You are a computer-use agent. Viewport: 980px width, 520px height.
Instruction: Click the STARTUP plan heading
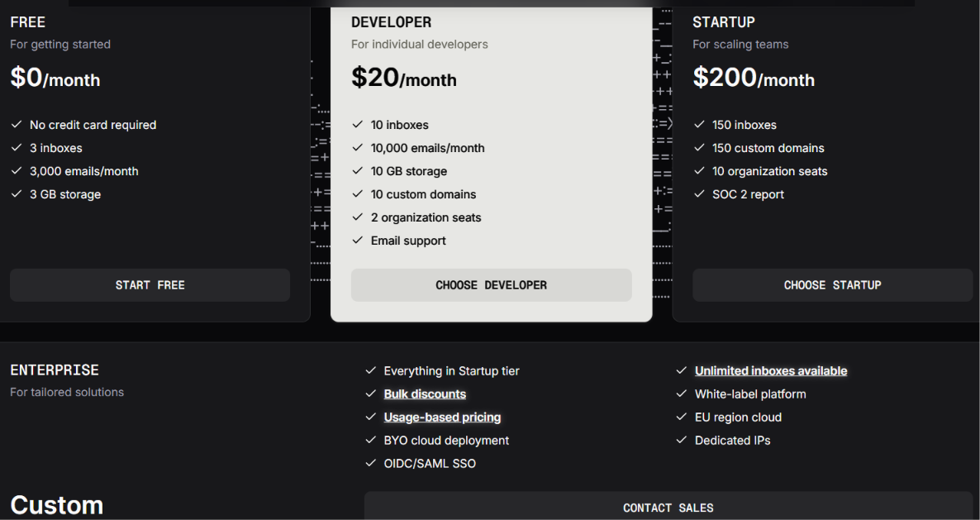pos(724,22)
